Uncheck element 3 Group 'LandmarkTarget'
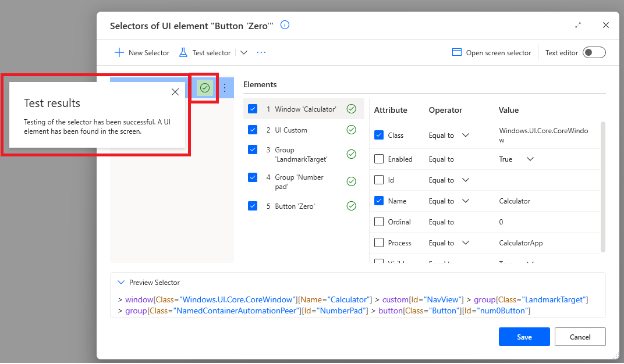The height and width of the screenshot is (364, 624). 253,149
